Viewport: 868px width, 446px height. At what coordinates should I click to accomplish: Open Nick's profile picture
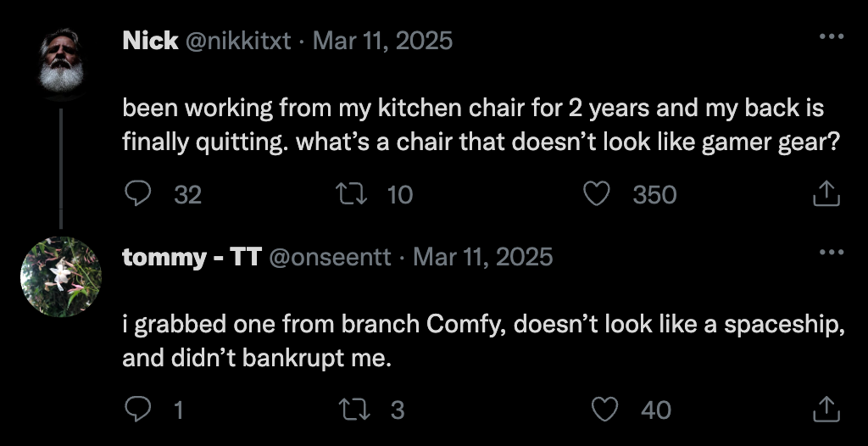[61, 62]
